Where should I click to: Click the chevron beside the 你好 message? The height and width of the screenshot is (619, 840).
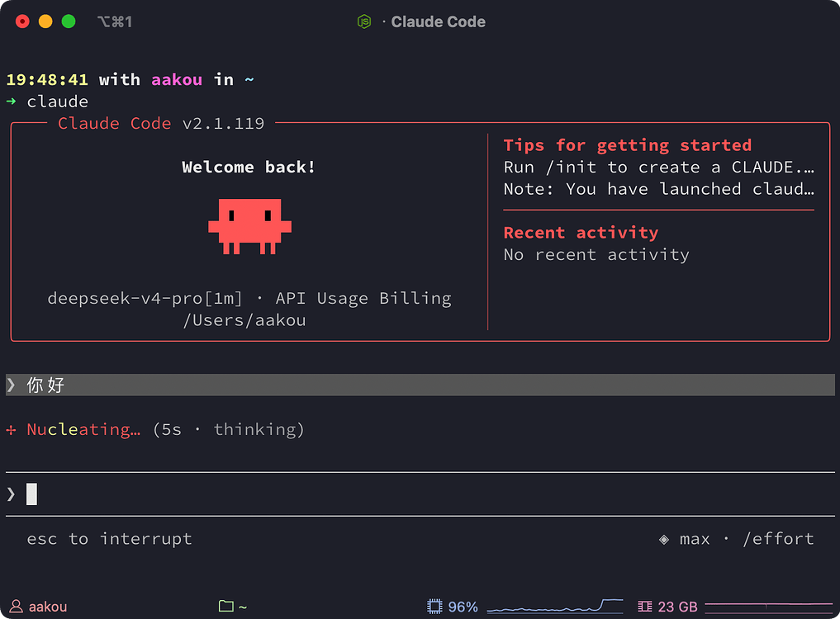[12, 385]
